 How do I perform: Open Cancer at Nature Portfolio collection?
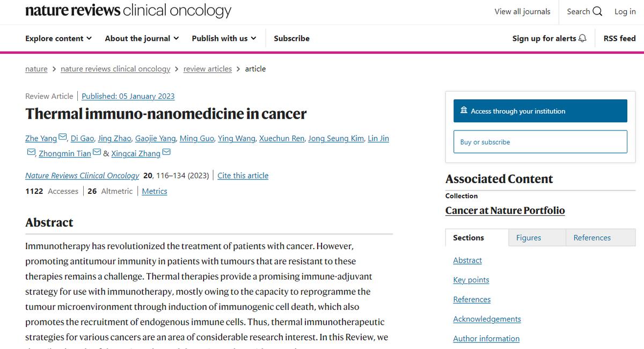tap(505, 210)
